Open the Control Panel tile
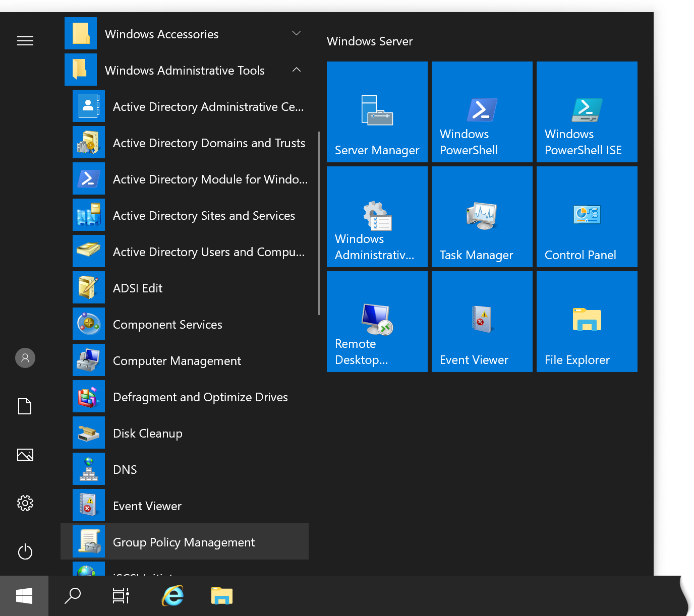Screen dimensions: 694x616 click(x=587, y=217)
